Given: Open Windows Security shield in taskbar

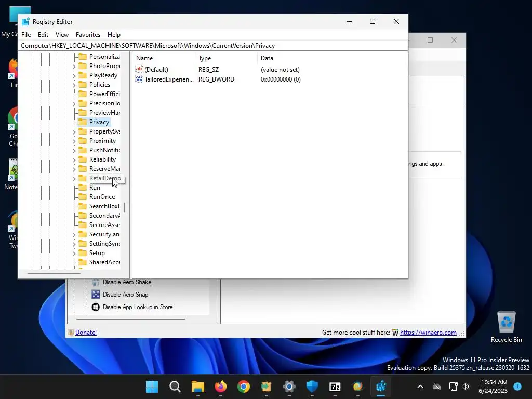Looking at the screenshot, I should click(x=312, y=387).
